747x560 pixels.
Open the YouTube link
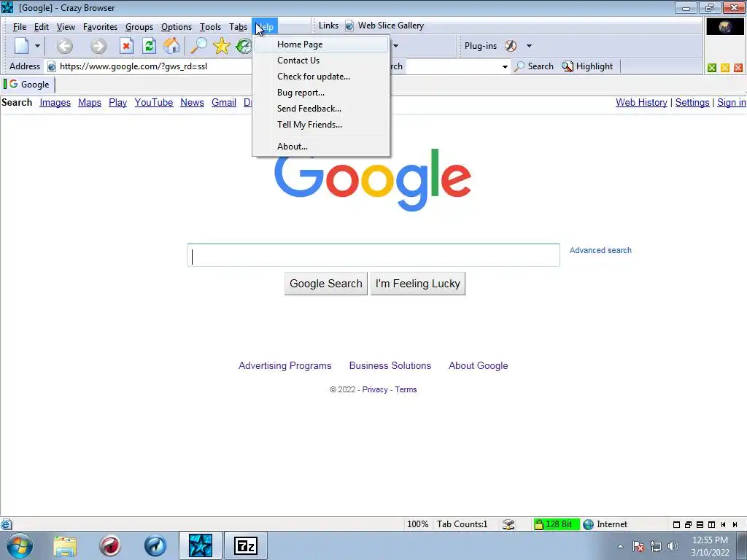[153, 102]
